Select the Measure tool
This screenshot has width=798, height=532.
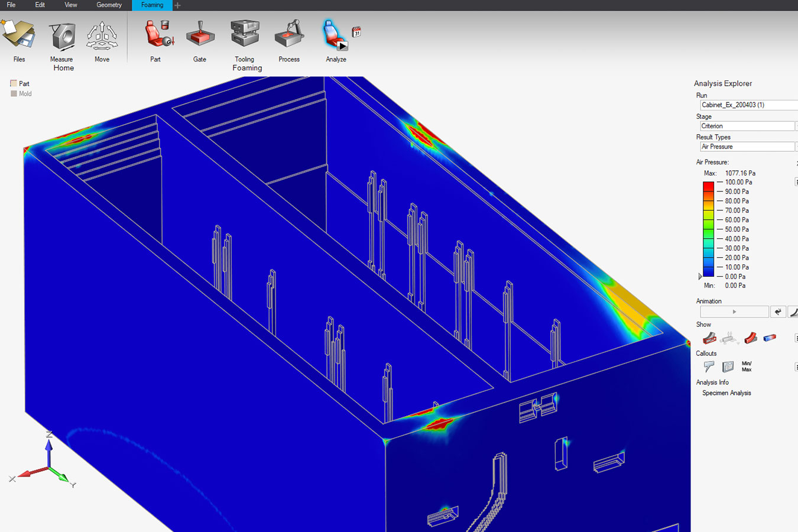[61, 37]
